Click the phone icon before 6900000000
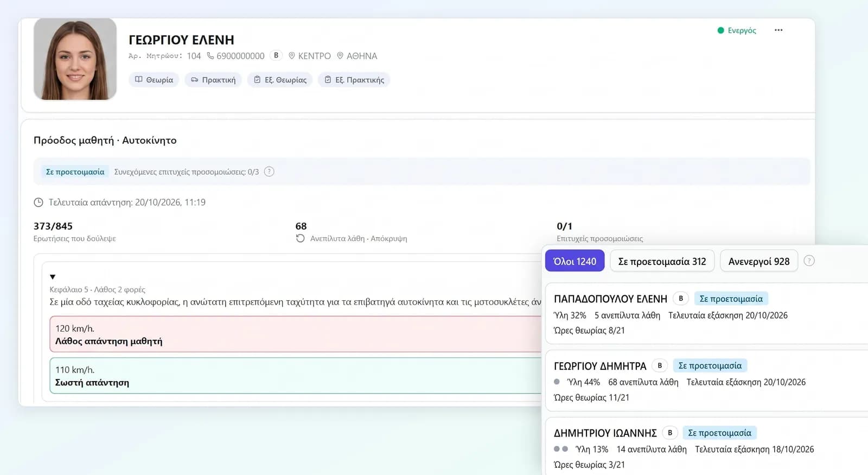Screen dimensions: 868x475 click(210, 56)
